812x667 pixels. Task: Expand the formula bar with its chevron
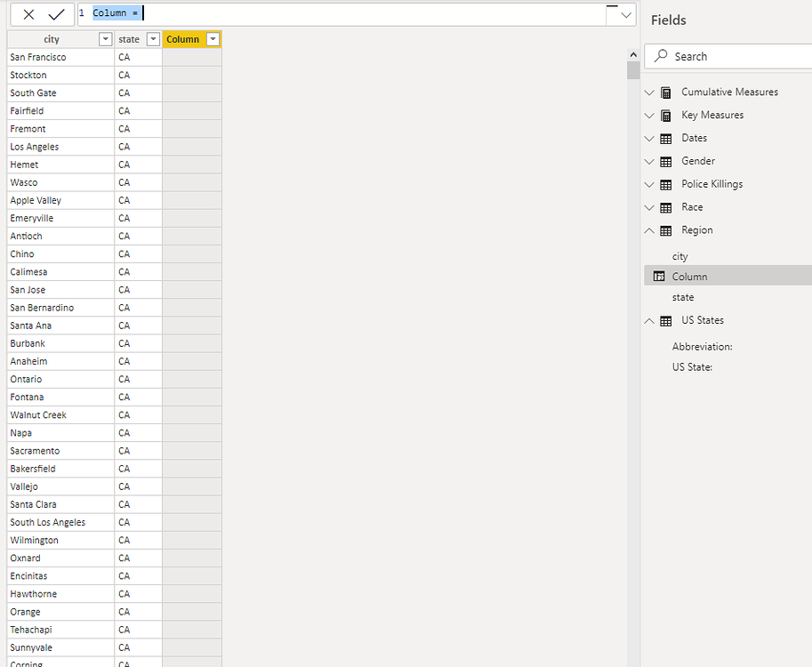[x=625, y=15]
